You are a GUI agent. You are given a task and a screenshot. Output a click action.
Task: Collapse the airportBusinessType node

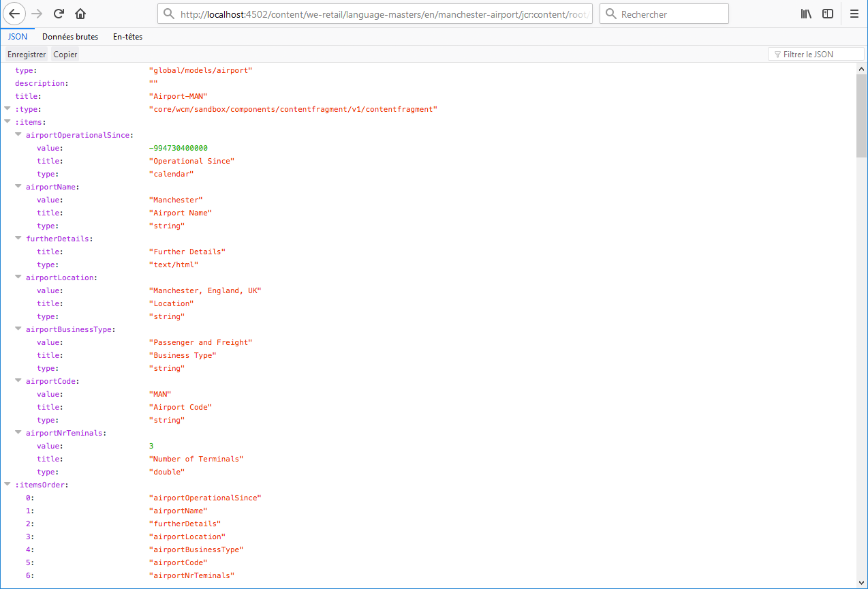pyautogui.click(x=18, y=329)
